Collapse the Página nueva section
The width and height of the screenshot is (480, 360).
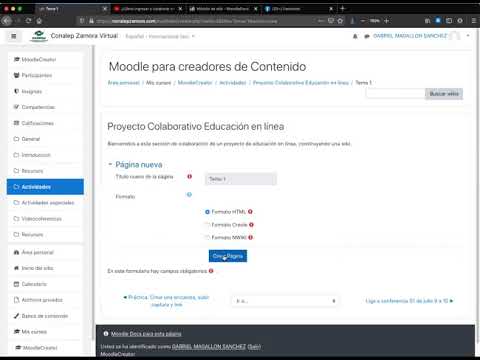point(110,164)
